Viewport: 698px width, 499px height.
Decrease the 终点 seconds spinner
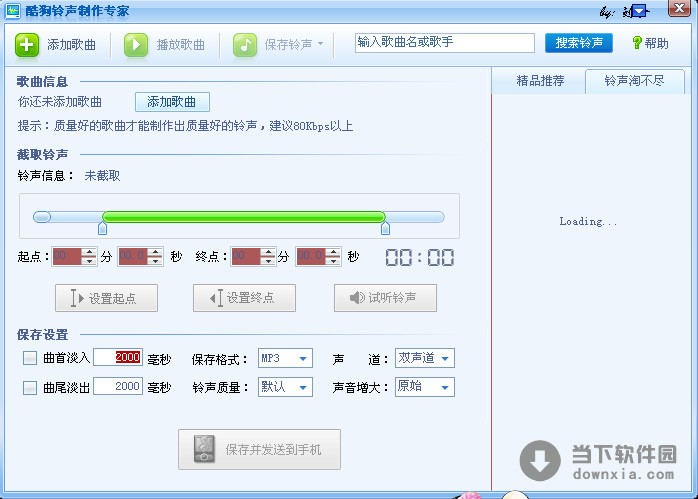333,261
